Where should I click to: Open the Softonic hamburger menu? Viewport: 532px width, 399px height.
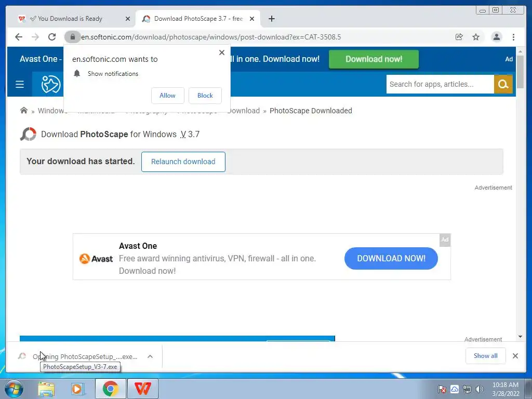pos(20,84)
